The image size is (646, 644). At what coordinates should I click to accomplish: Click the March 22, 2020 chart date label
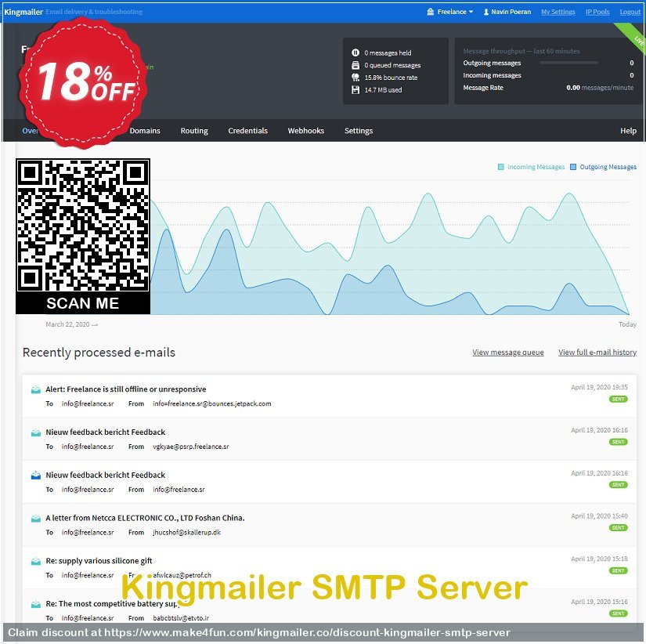point(71,324)
